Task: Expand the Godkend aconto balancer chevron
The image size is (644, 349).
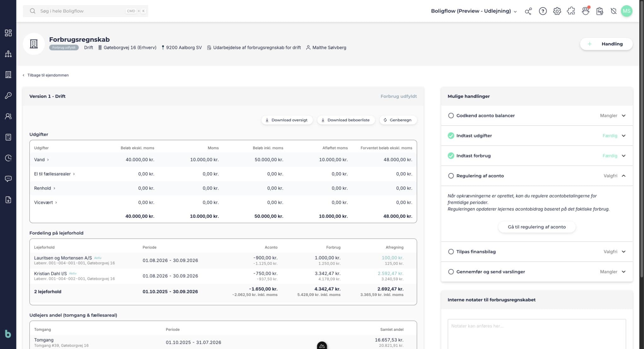Action: click(x=623, y=116)
